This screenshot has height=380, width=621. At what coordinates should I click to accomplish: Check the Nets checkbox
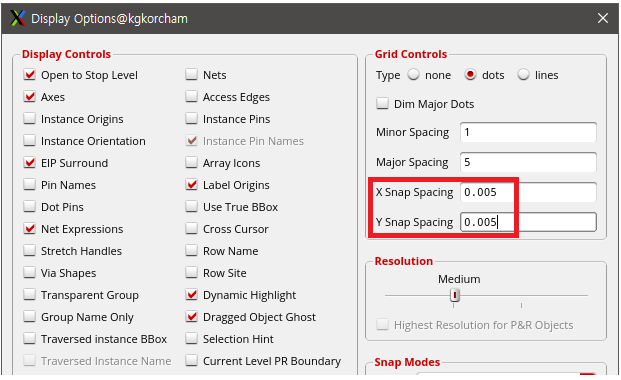coord(192,74)
